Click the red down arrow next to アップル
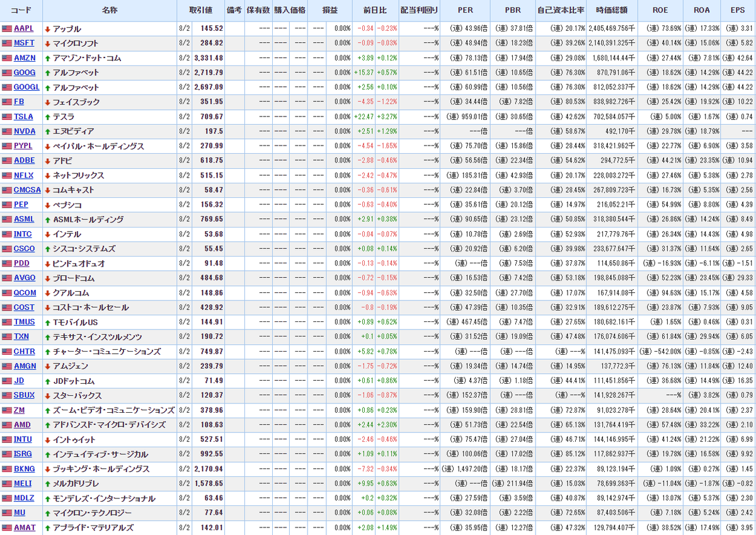 coord(47,29)
